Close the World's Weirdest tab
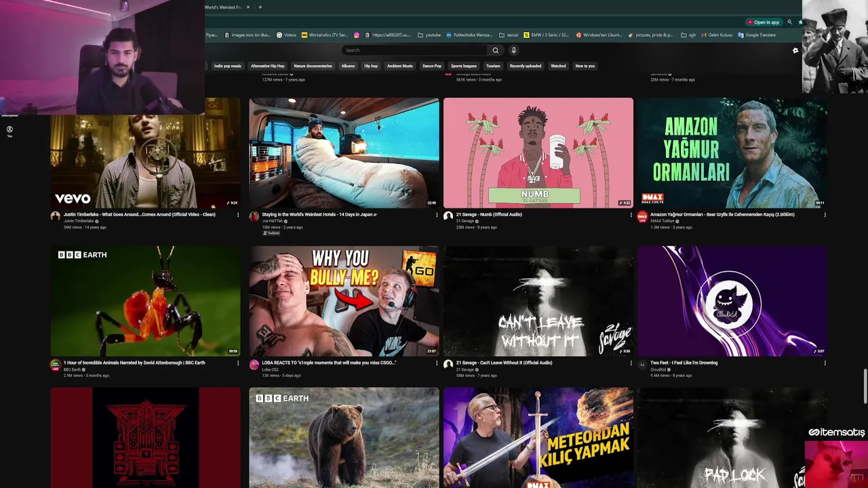The height and width of the screenshot is (488, 868). tap(248, 7)
